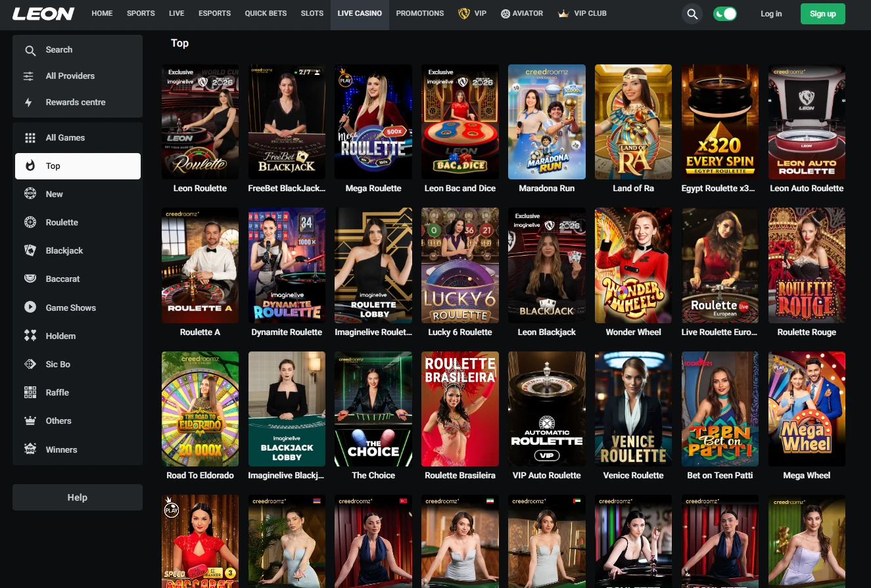Open the Imaginelive Roulette Lobby tile

[373, 265]
